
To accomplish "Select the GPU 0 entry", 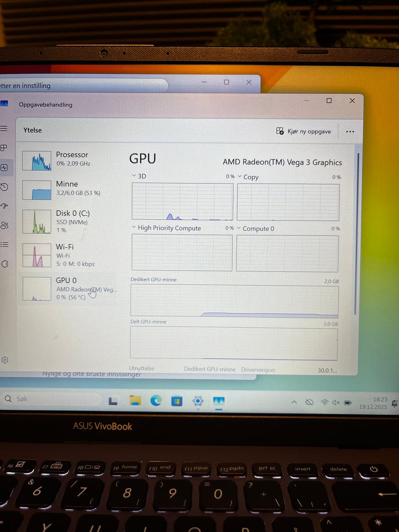I will [x=69, y=288].
